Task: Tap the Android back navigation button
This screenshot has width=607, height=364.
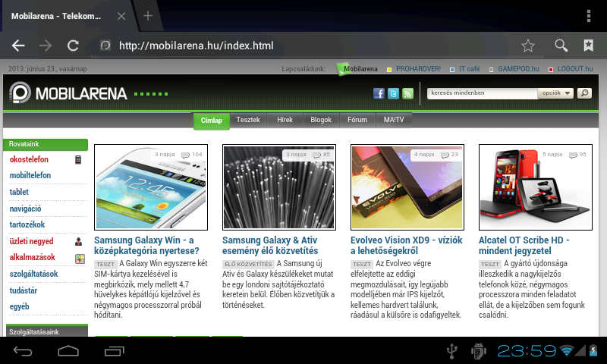Action: tap(23, 351)
